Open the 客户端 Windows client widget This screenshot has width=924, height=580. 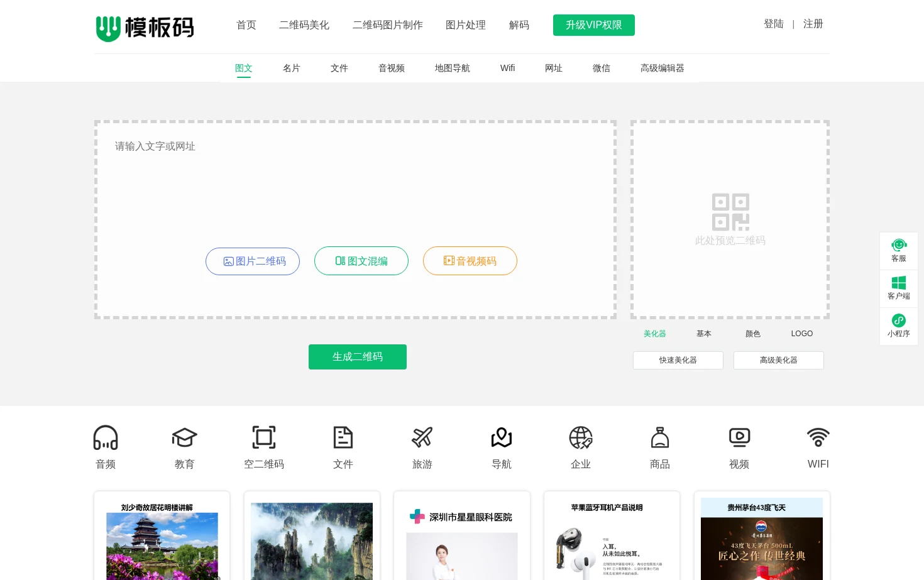(899, 288)
